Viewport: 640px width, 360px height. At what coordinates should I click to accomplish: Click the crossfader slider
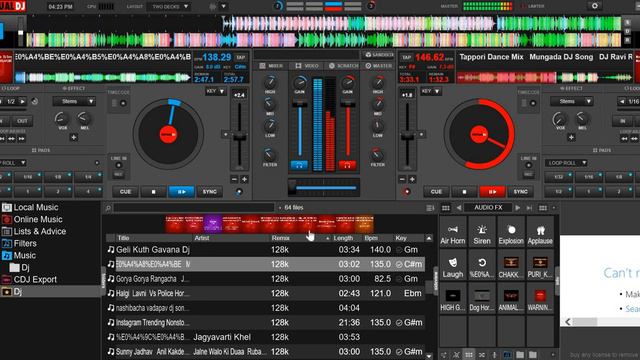324,188
